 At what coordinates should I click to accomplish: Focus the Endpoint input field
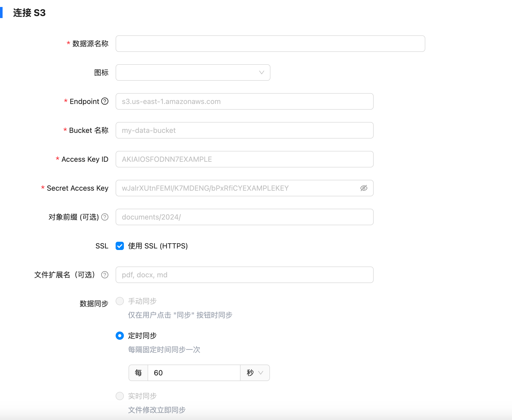[x=244, y=101]
